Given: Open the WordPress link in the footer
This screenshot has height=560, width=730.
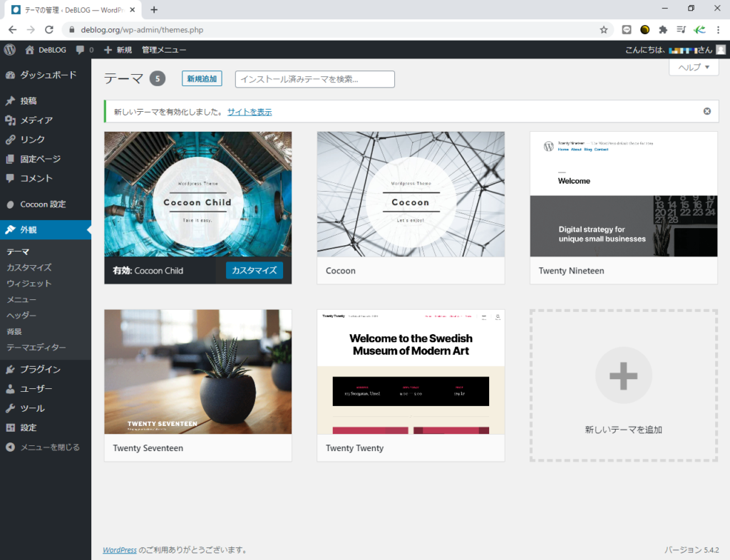Looking at the screenshot, I should pos(120,550).
